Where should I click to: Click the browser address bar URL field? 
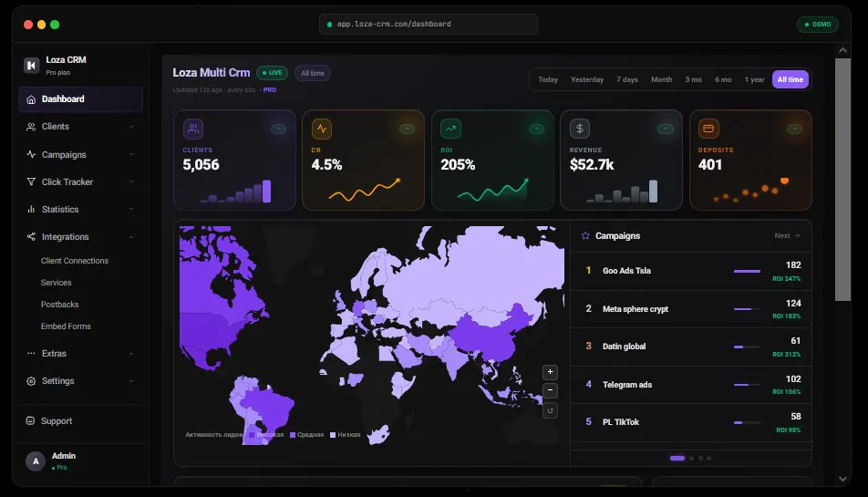[428, 25]
